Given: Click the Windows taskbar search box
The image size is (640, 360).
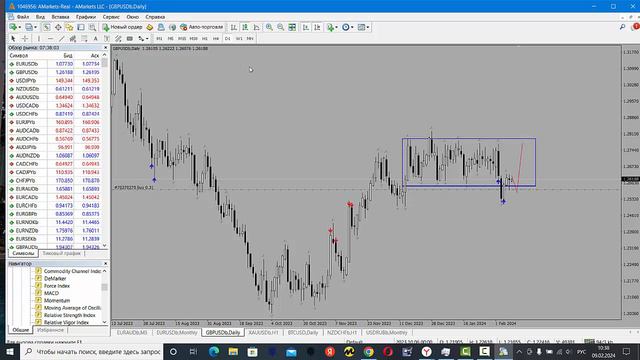Looking at the screenshot, I should point(92,351).
